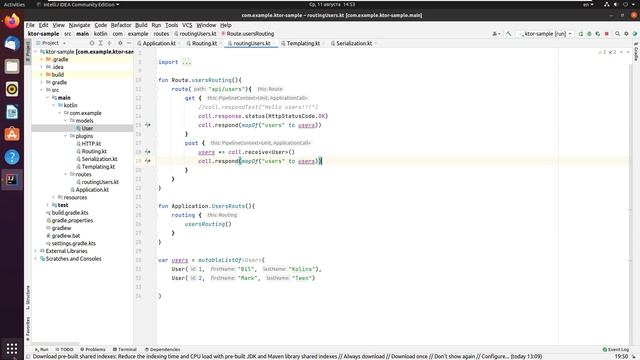Image resolution: width=640 pixels, height=360 pixels.
Task: Collapse the plugins package
Action: click(65, 136)
